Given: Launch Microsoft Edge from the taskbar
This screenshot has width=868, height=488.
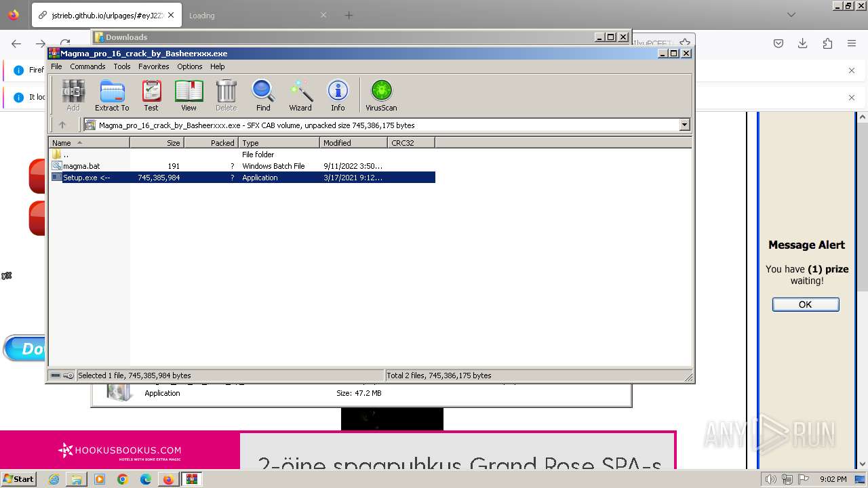Looking at the screenshot, I should (145, 479).
